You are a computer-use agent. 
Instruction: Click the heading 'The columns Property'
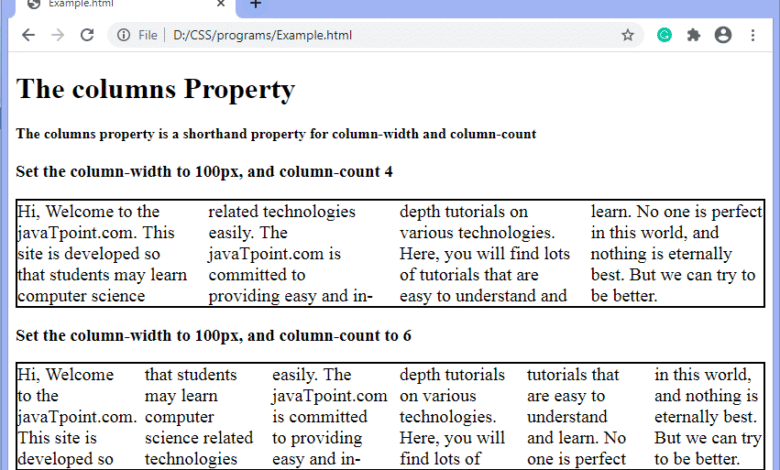point(156,90)
